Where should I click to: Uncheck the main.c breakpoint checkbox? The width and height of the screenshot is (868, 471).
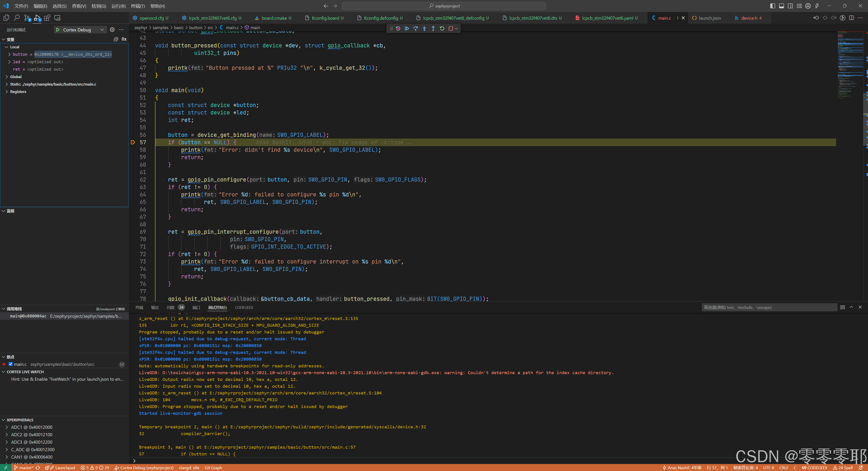pos(10,364)
